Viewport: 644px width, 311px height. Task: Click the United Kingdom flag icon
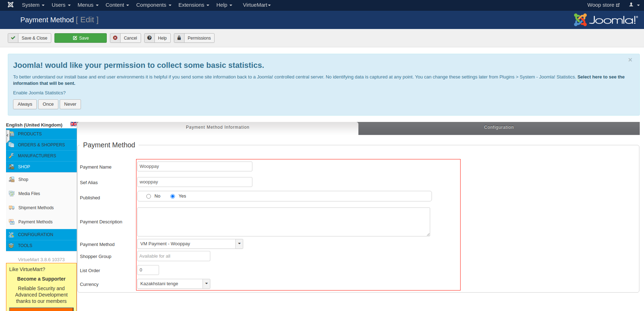74,124
